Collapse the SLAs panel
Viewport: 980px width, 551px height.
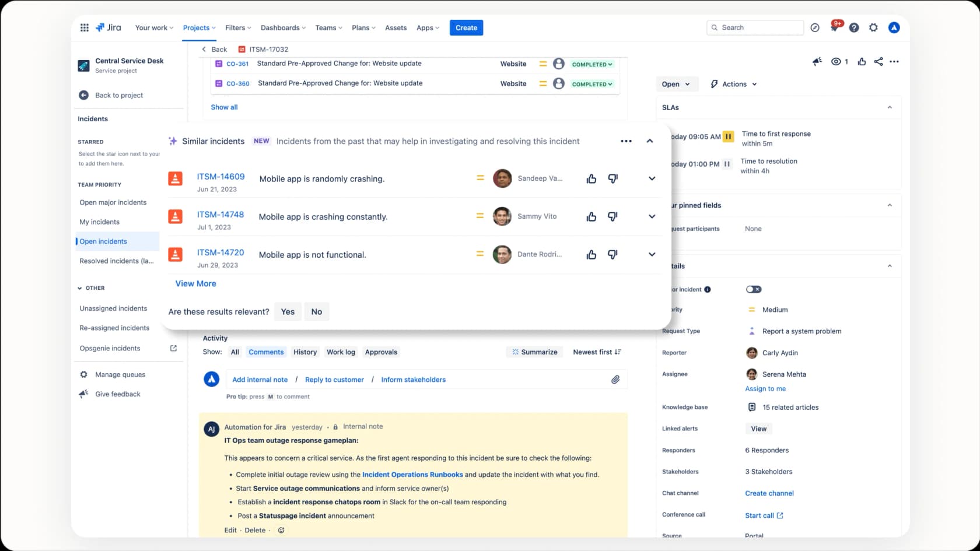[890, 107]
